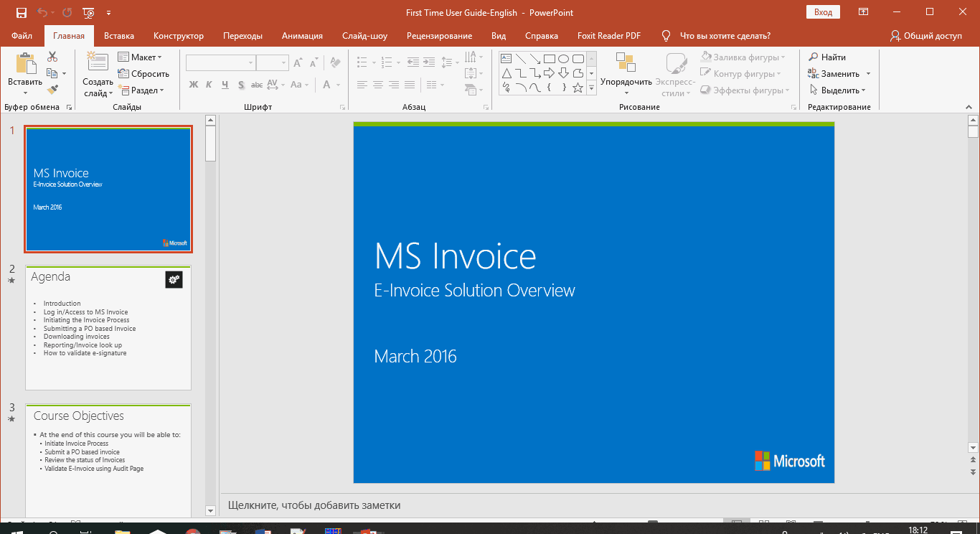Image resolution: width=980 pixels, height=534 pixels.
Task: Pick the Arrow line shape
Action: coord(534,58)
